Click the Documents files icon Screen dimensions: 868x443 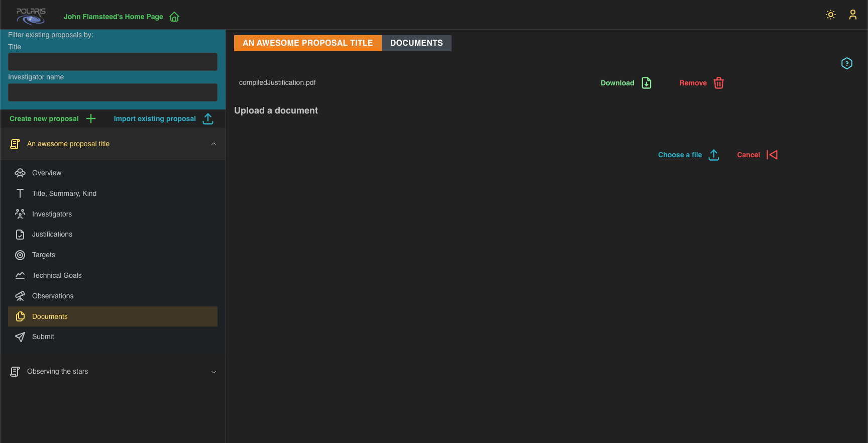(20, 316)
